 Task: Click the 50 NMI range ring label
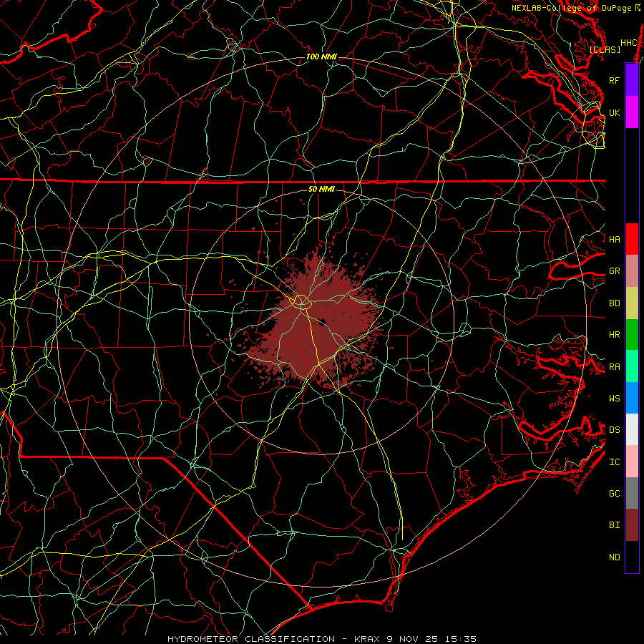[321, 189]
